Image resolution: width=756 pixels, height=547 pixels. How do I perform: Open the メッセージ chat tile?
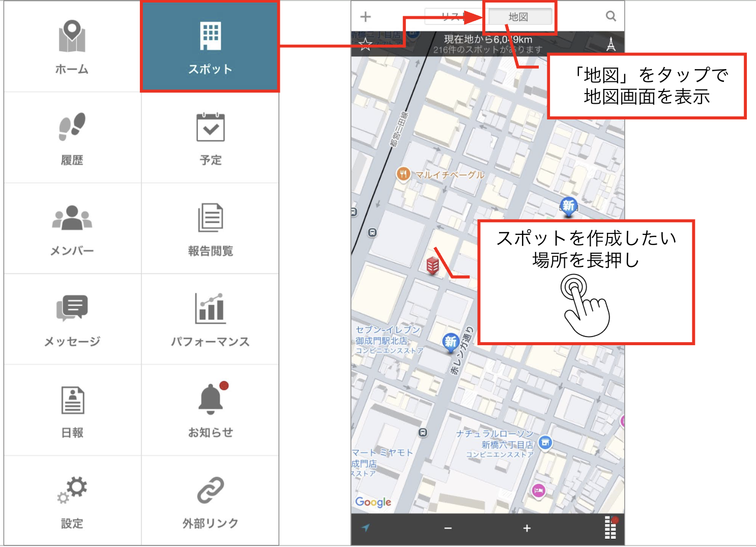coord(72,319)
